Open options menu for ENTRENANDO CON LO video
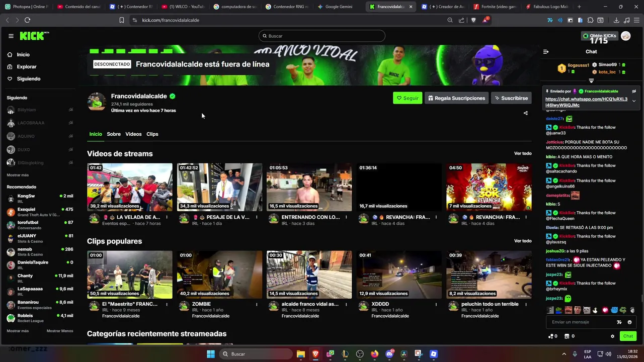This screenshot has height=362, width=644. (x=346, y=217)
